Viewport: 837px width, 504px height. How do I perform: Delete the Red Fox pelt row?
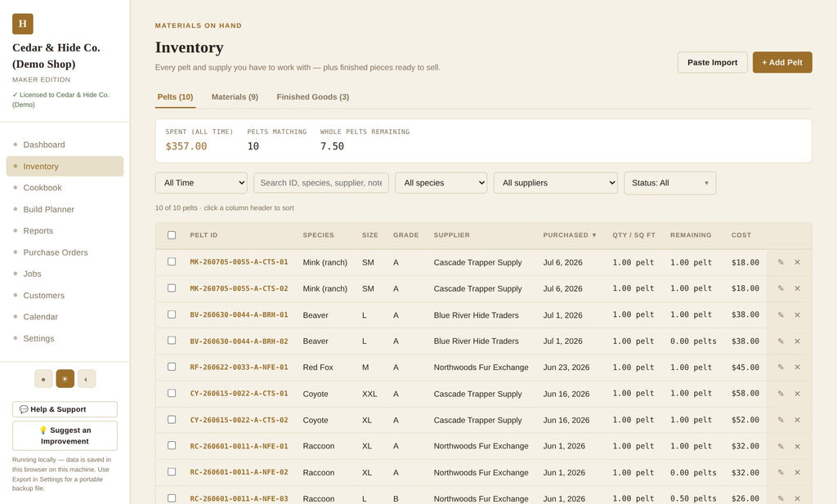pos(797,367)
